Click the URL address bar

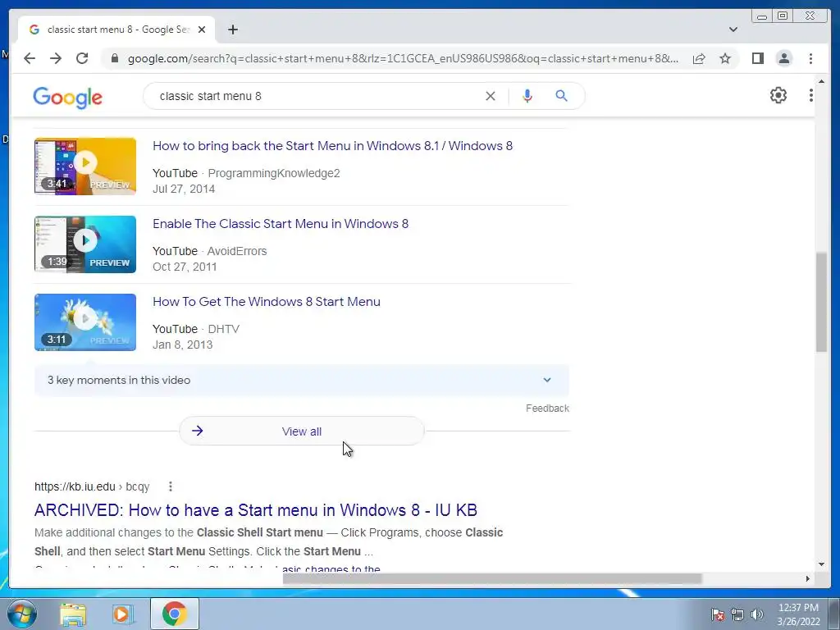(403, 58)
